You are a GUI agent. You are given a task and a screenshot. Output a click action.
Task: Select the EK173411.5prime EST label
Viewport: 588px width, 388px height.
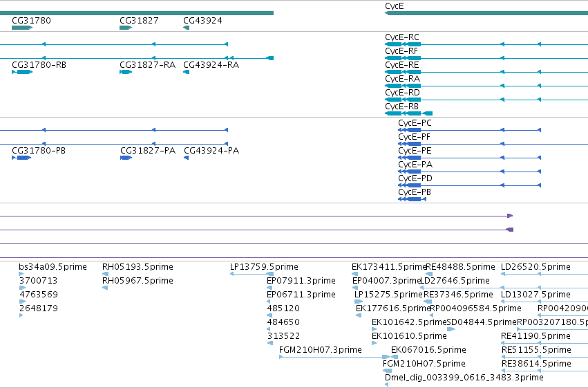coord(388,267)
